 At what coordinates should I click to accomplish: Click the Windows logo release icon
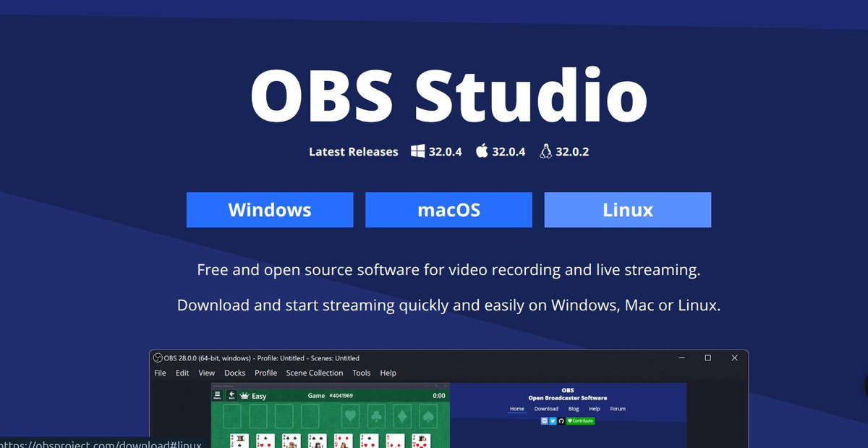coord(418,151)
